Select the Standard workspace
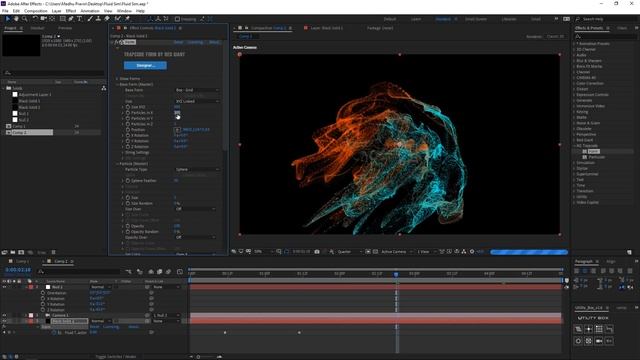Viewport: 640px width, 360px height. coord(443,19)
